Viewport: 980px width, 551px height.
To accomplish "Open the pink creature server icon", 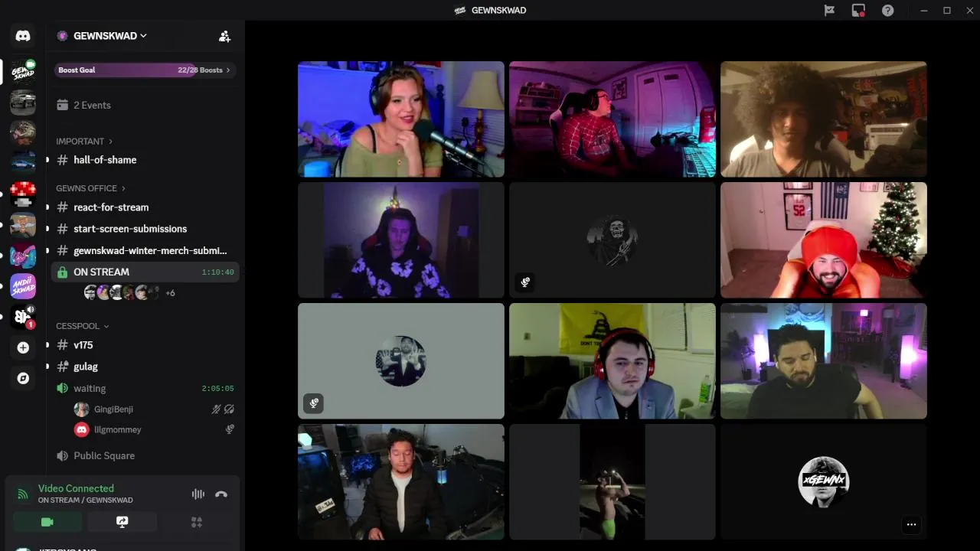I will click(x=23, y=256).
